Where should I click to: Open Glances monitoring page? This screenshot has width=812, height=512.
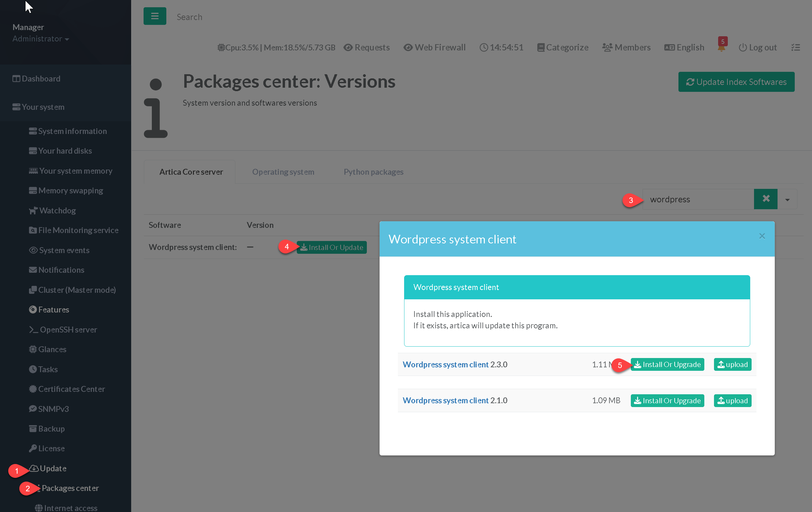pos(52,349)
